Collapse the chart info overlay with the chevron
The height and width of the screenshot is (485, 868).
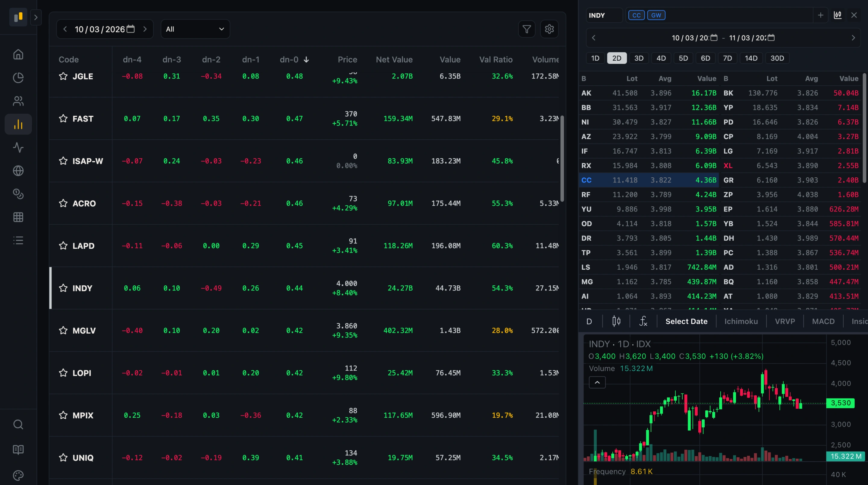click(x=597, y=382)
